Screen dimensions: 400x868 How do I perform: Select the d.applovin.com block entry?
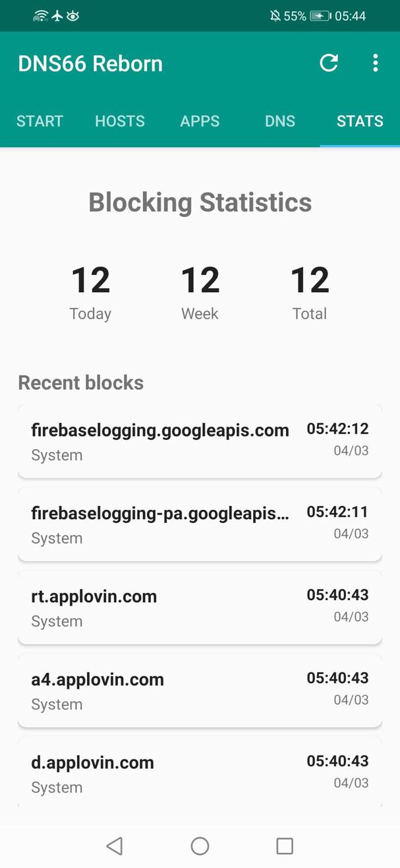tap(200, 773)
